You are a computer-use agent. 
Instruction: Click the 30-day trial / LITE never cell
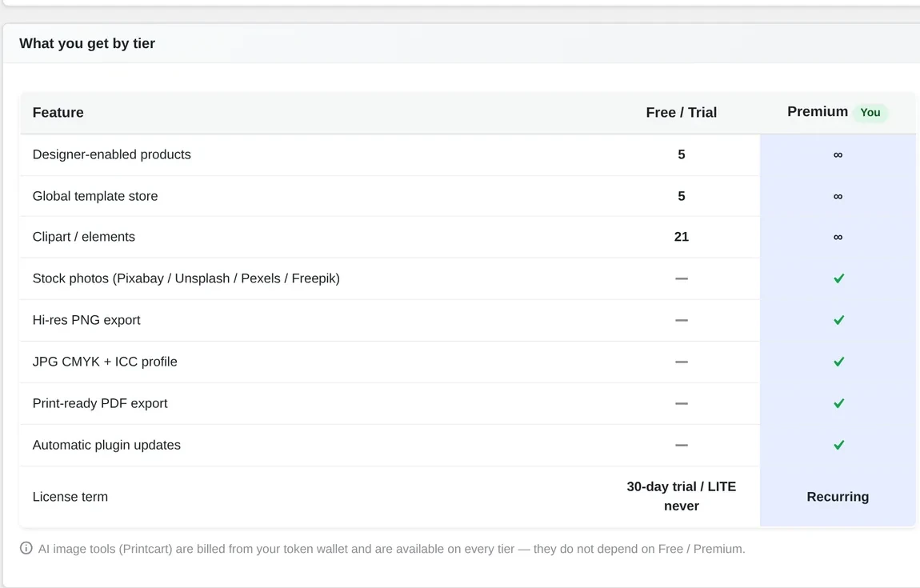(x=681, y=496)
